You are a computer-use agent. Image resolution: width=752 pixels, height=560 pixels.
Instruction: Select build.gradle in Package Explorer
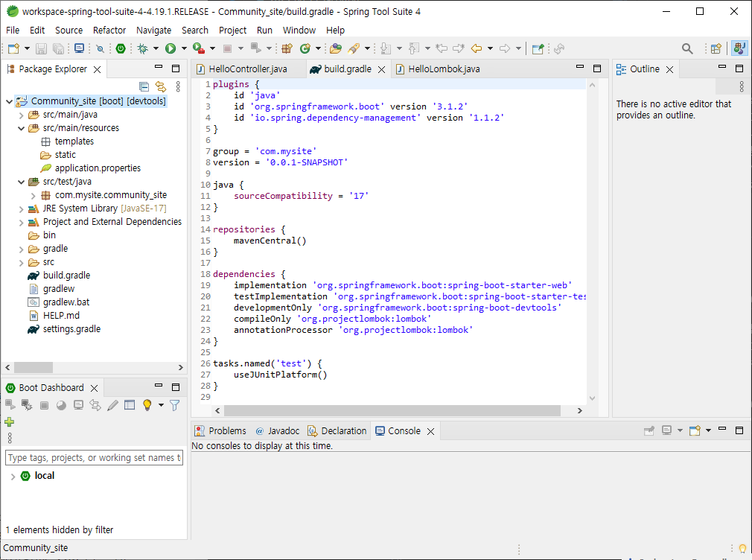(x=66, y=276)
